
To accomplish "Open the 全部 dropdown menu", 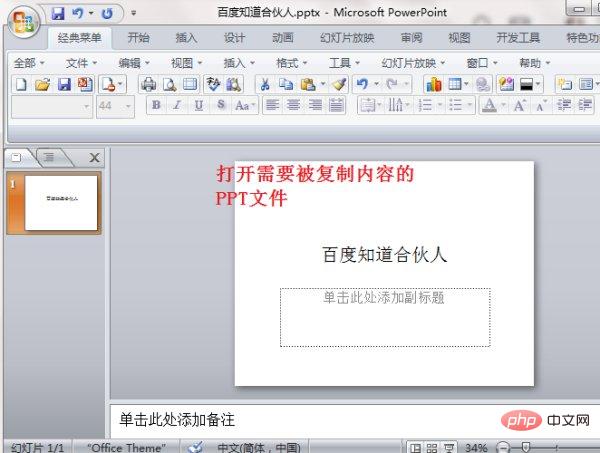I will coord(29,63).
